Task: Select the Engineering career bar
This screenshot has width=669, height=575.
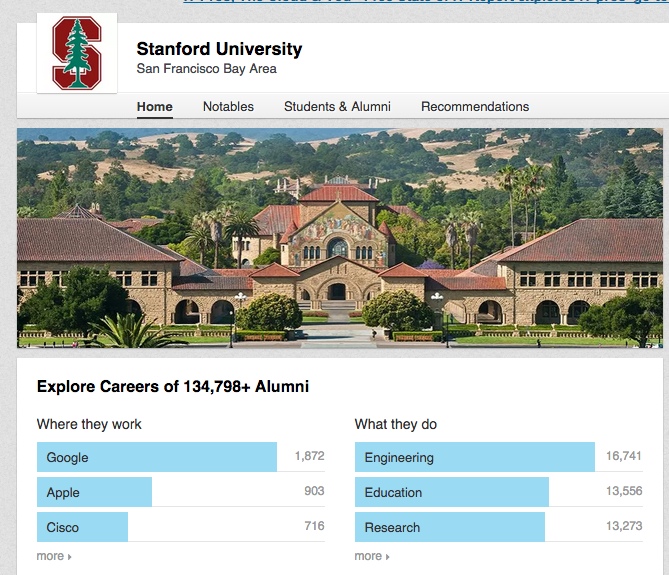Action: coord(474,457)
